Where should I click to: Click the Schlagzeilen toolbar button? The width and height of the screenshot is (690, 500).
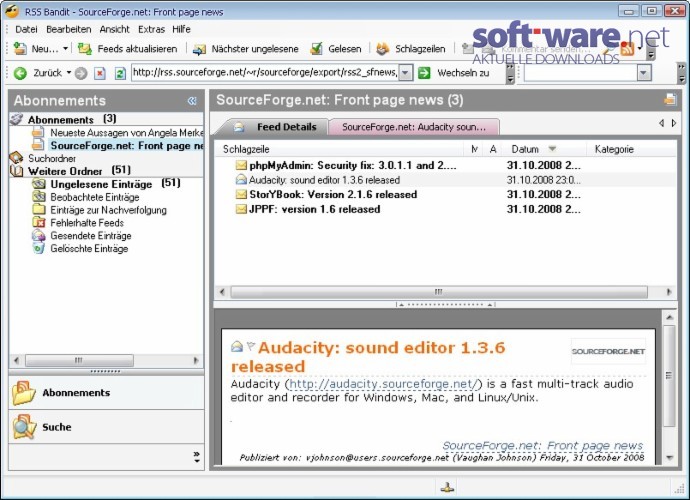tap(411, 49)
